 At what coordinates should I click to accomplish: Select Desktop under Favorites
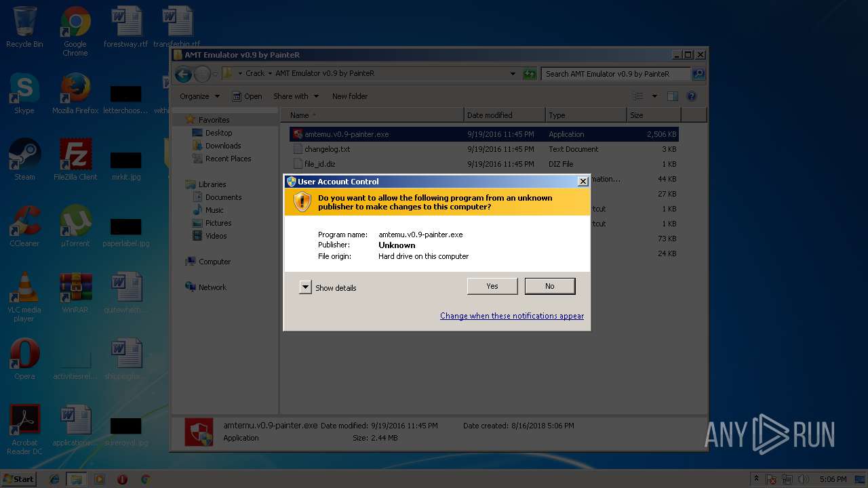click(218, 133)
